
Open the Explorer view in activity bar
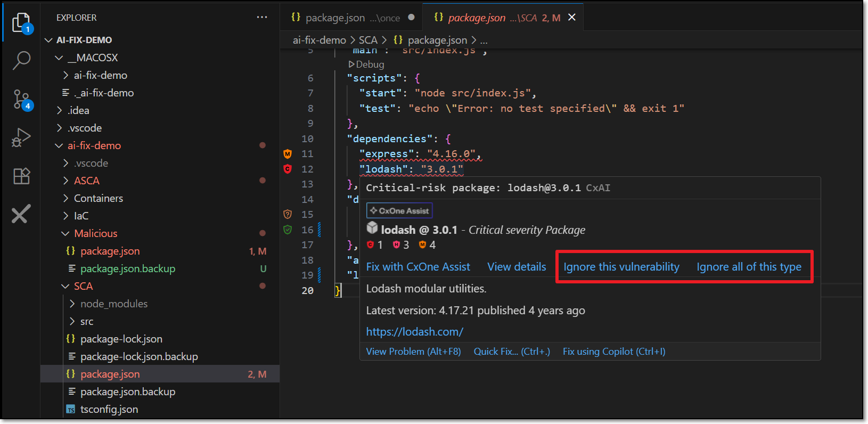[21, 23]
